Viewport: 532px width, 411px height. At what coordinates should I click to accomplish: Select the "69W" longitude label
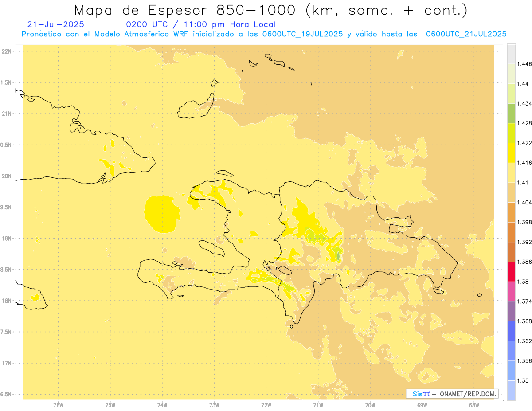click(x=422, y=405)
